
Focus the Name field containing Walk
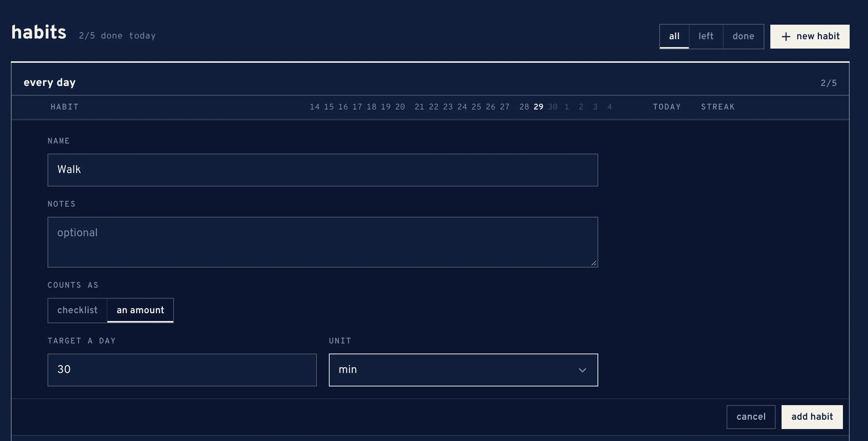(323, 170)
